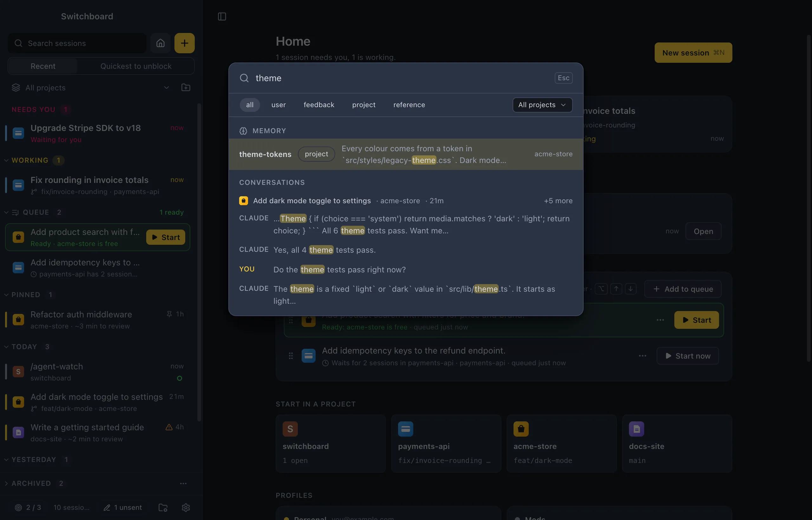Open more options for product search queue row
This screenshot has width=812, height=520.
pyautogui.click(x=660, y=320)
